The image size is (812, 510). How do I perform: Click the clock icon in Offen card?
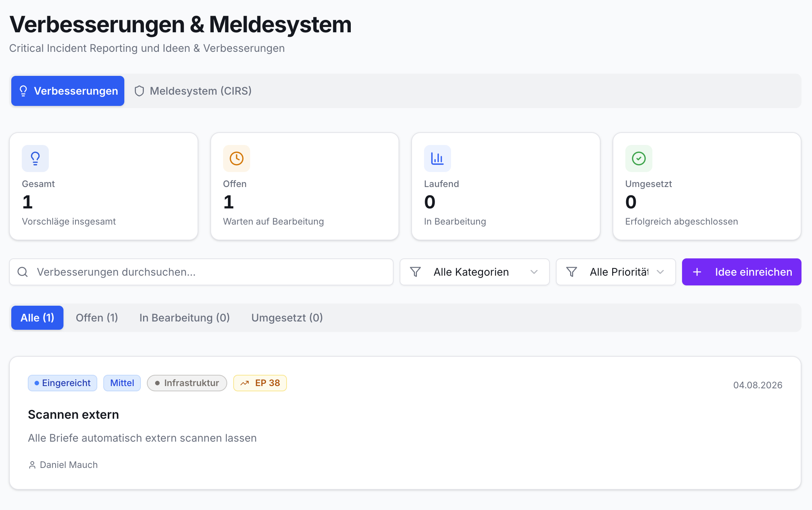[237, 158]
